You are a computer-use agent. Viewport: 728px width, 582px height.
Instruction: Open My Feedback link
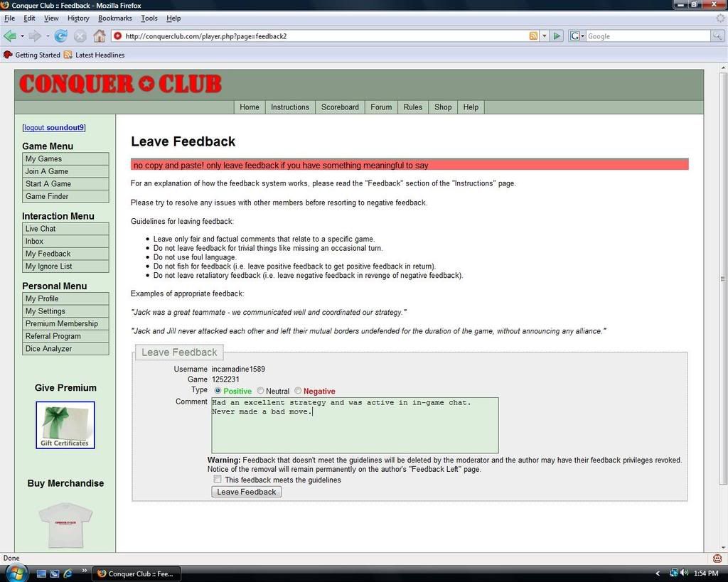click(x=65, y=254)
